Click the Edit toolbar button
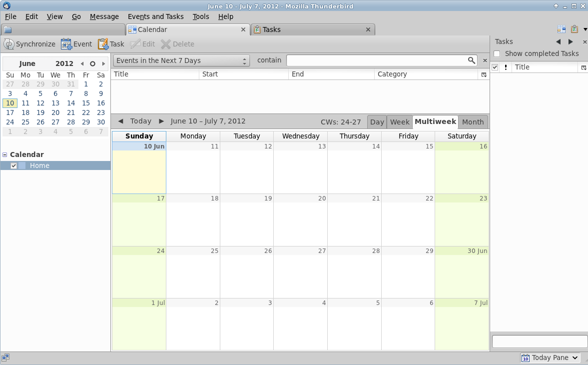588x365 pixels. pos(142,44)
